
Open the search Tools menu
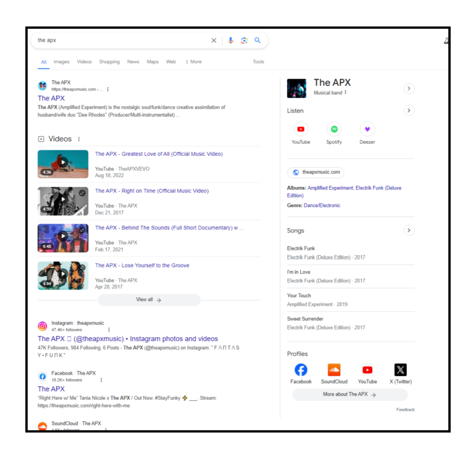[258, 62]
